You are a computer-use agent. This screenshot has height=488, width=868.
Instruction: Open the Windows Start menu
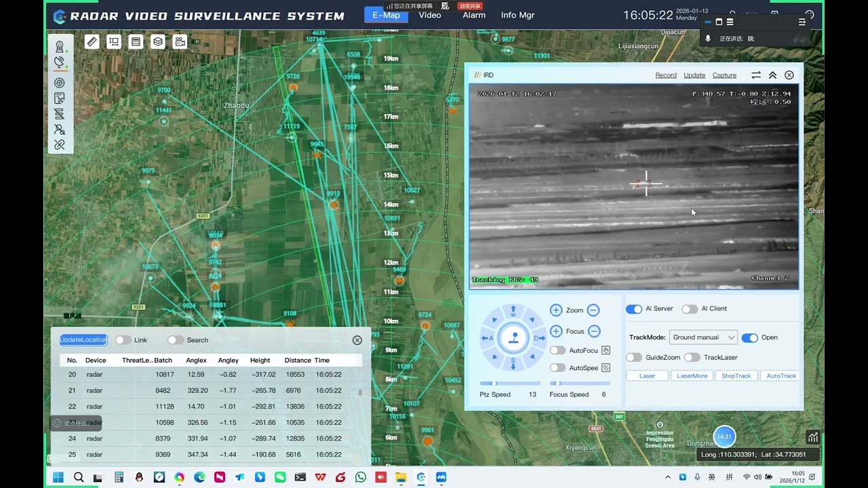[58, 477]
